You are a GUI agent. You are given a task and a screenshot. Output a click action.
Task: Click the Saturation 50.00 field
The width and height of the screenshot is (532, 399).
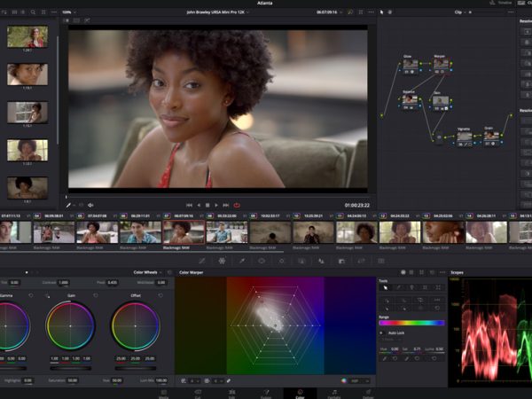pyautogui.click(x=73, y=380)
